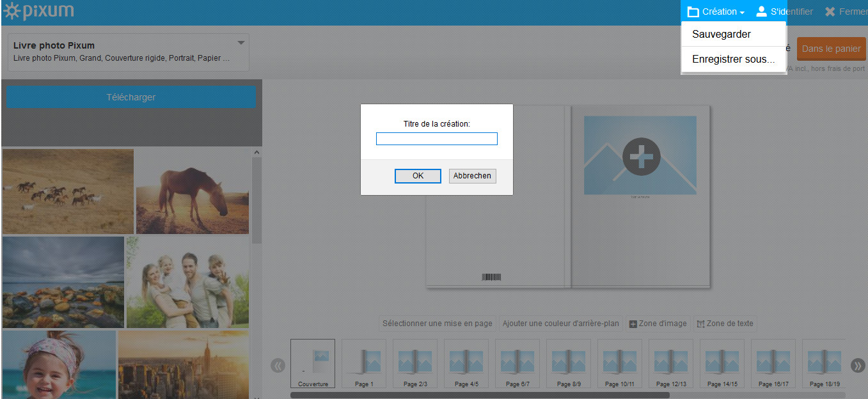The width and height of the screenshot is (868, 399).
Task: Click the Titre de la création field
Action: click(436, 139)
